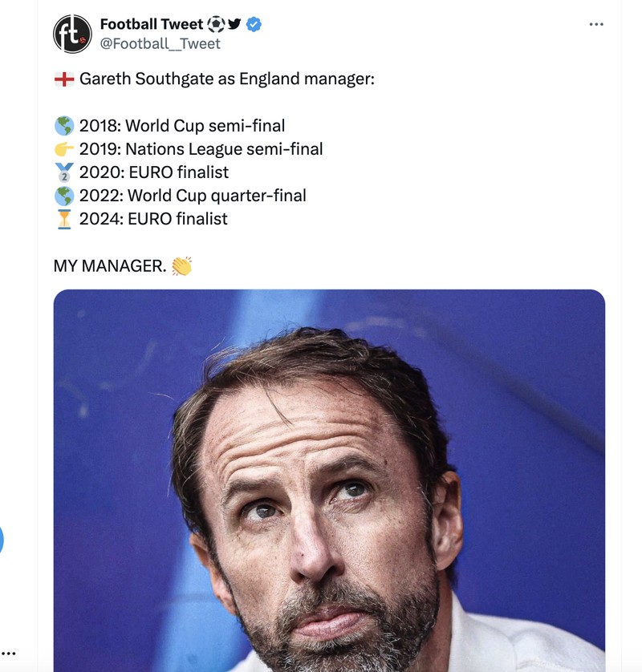Viewport: 642px width, 672px height.
Task: Click the pointing finger emoji beside 2019
Action: click(63, 148)
